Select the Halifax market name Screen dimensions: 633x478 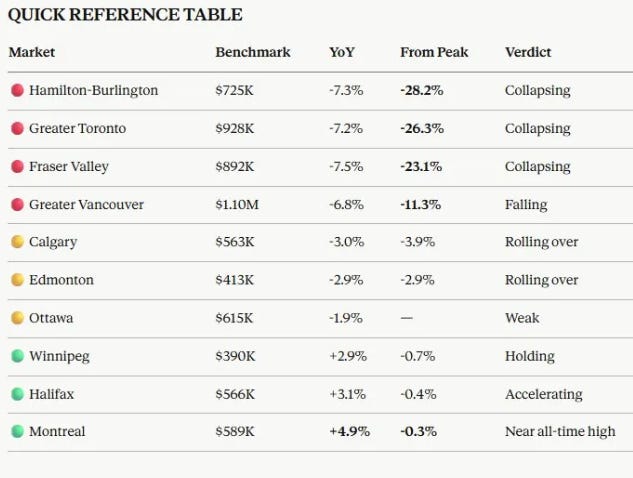click(x=52, y=394)
